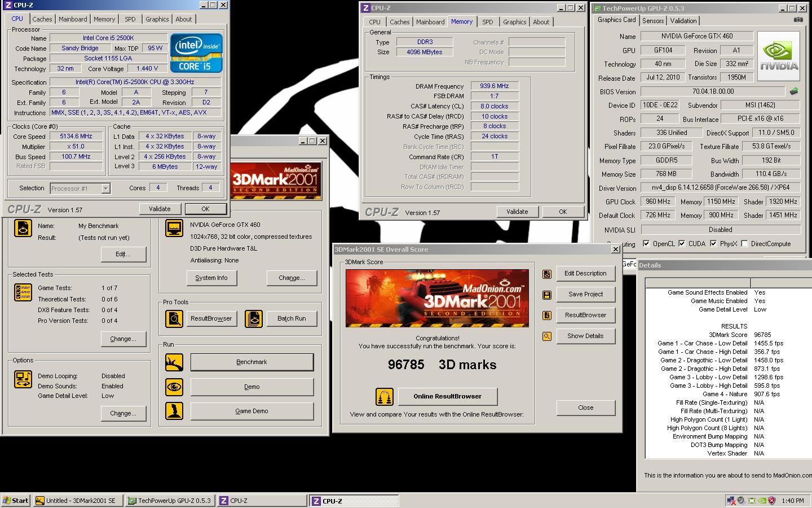
Task: Click the Windows Start button
Action: 16,501
